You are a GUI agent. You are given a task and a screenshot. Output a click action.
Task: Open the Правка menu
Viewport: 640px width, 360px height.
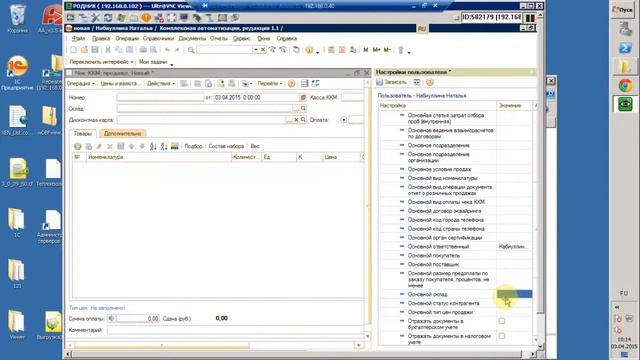click(x=100, y=38)
